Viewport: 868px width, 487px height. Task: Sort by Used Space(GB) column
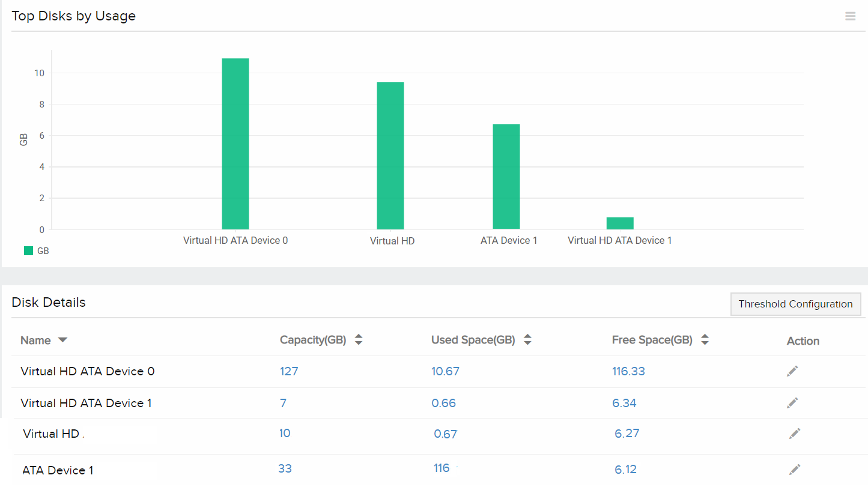point(527,340)
